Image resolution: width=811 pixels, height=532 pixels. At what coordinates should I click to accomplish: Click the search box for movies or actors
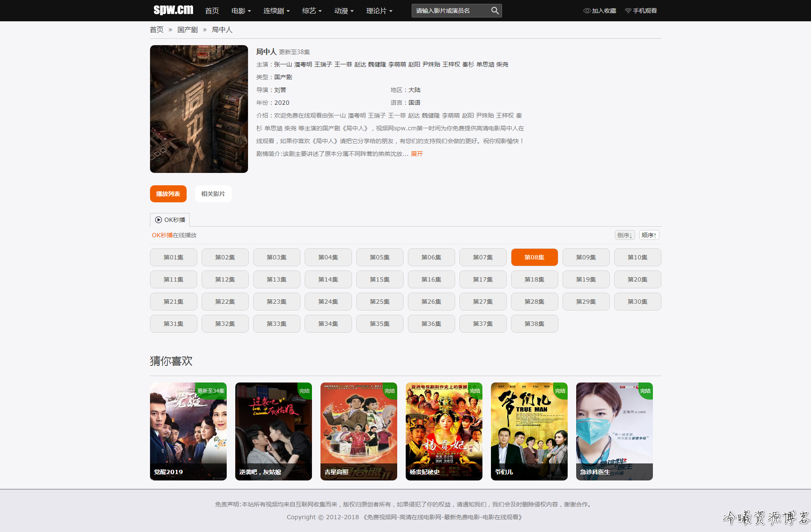(x=451, y=11)
